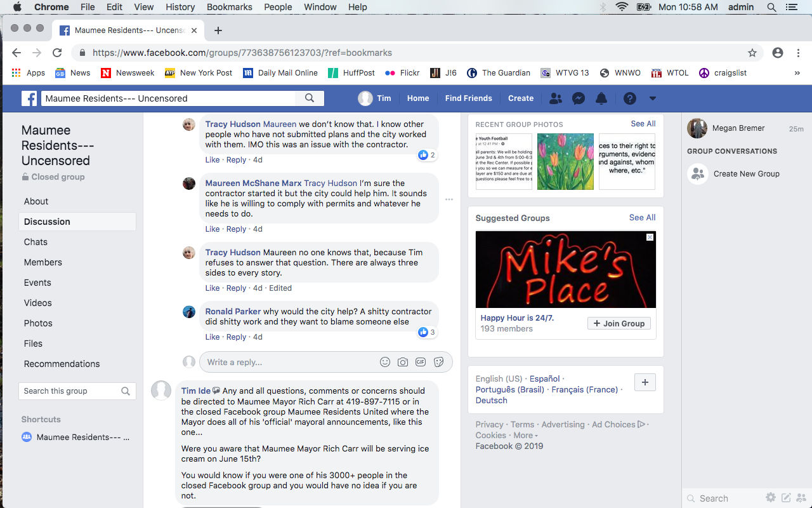
Task: See all recent group photos
Action: tap(643, 124)
